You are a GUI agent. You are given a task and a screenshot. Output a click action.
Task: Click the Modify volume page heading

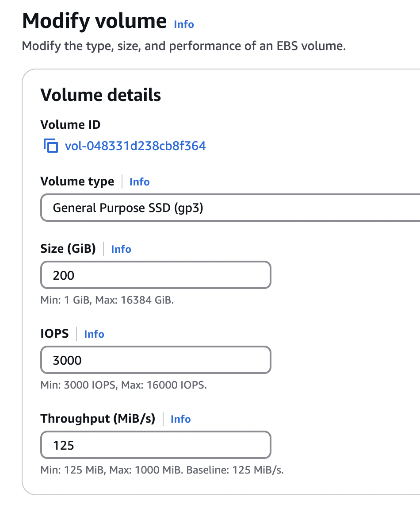pyautogui.click(x=94, y=21)
